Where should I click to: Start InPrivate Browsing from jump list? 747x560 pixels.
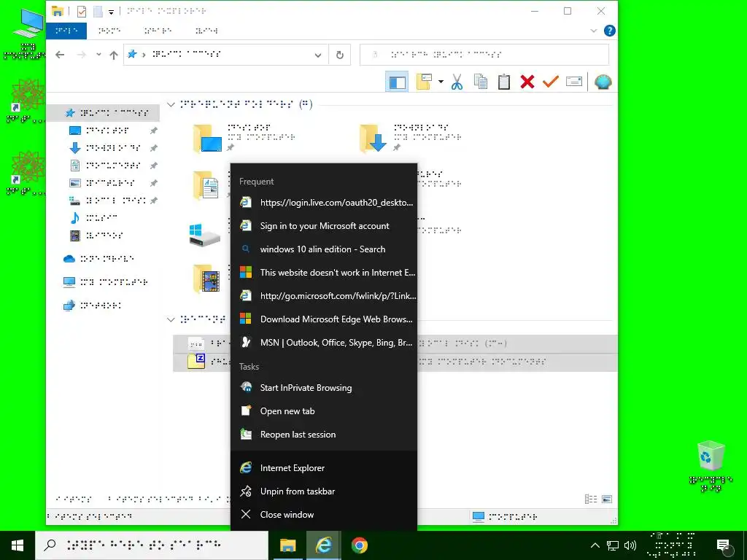324,388
